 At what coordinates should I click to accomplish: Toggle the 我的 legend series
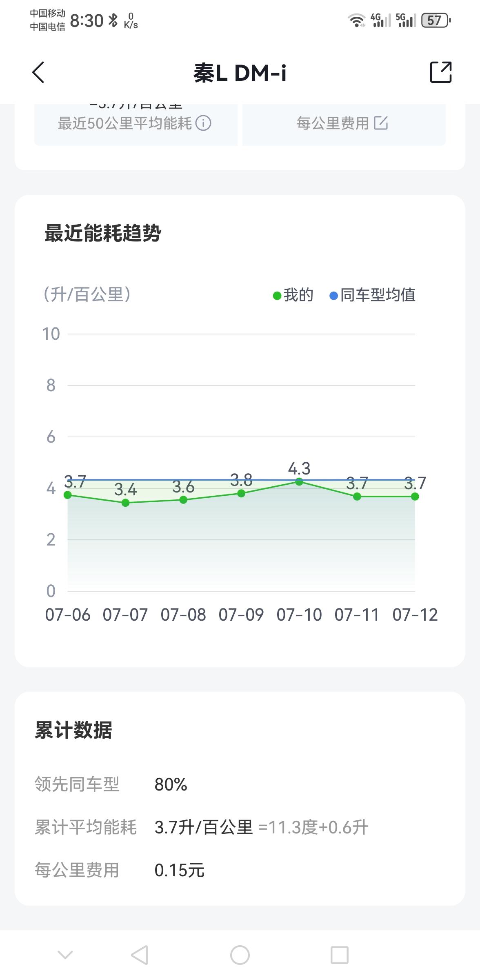pos(293,295)
